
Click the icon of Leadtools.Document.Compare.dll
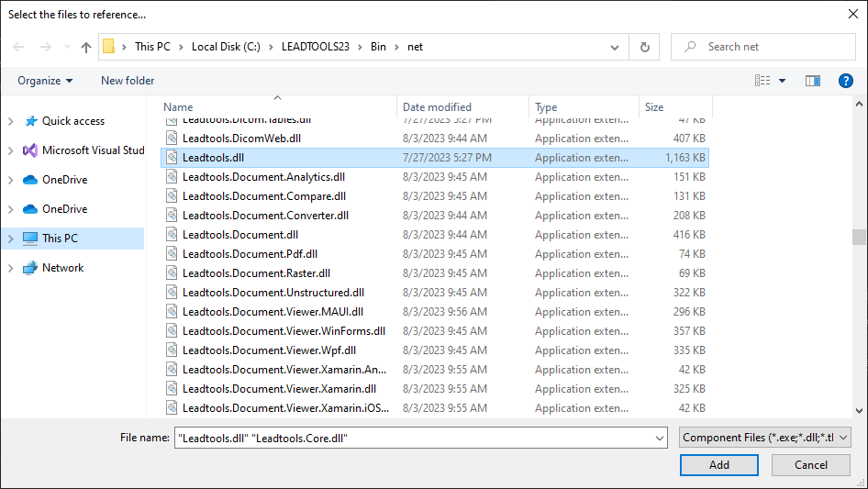tap(172, 196)
